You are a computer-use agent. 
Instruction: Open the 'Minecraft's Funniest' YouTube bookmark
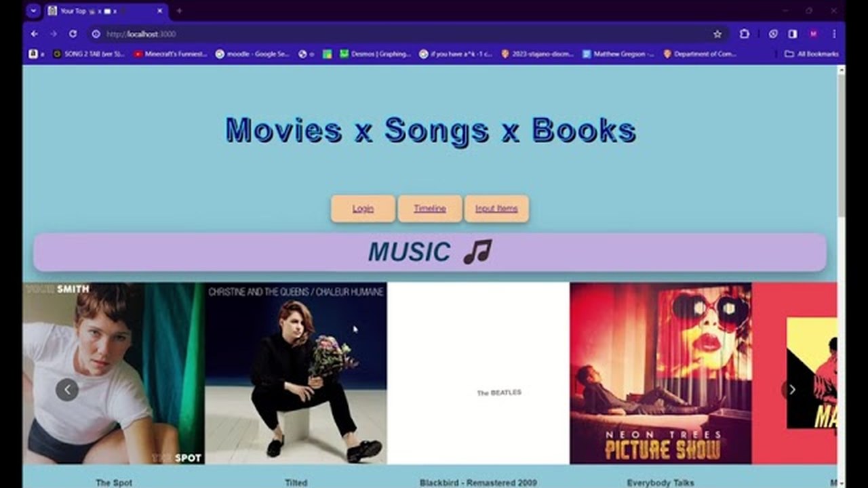[170, 54]
